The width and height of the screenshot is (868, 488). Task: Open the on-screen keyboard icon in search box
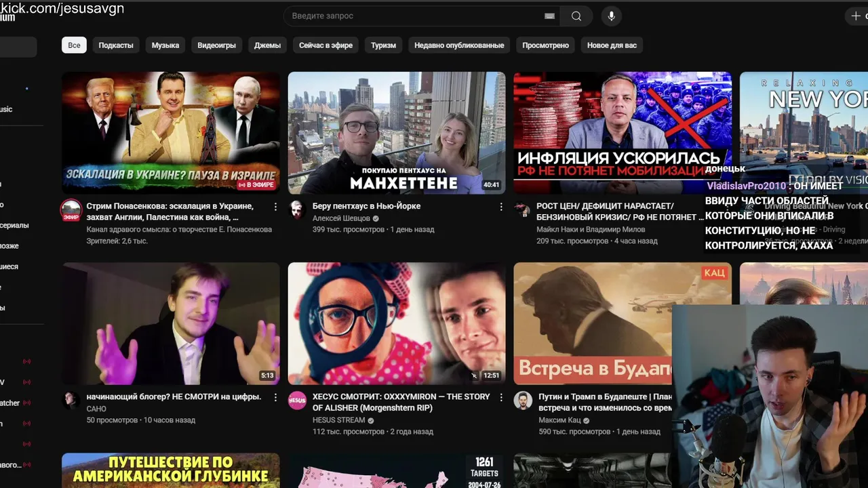pos(549,16)
